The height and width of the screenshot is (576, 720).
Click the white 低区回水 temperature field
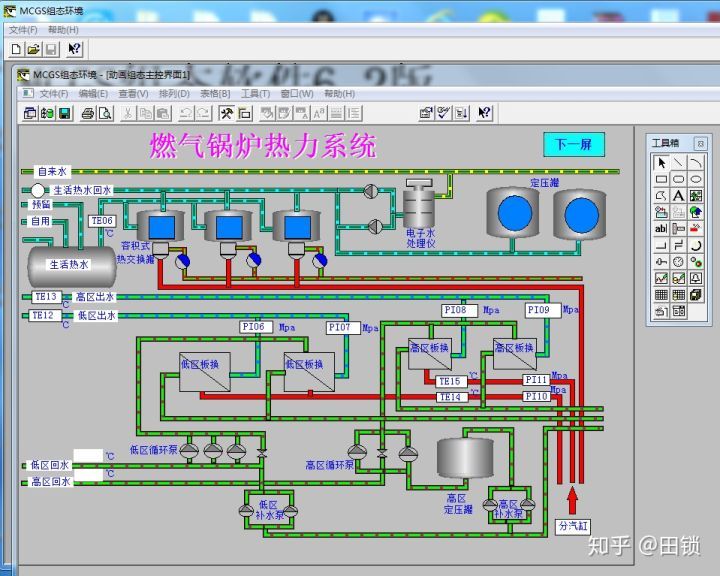coord(88,456)
